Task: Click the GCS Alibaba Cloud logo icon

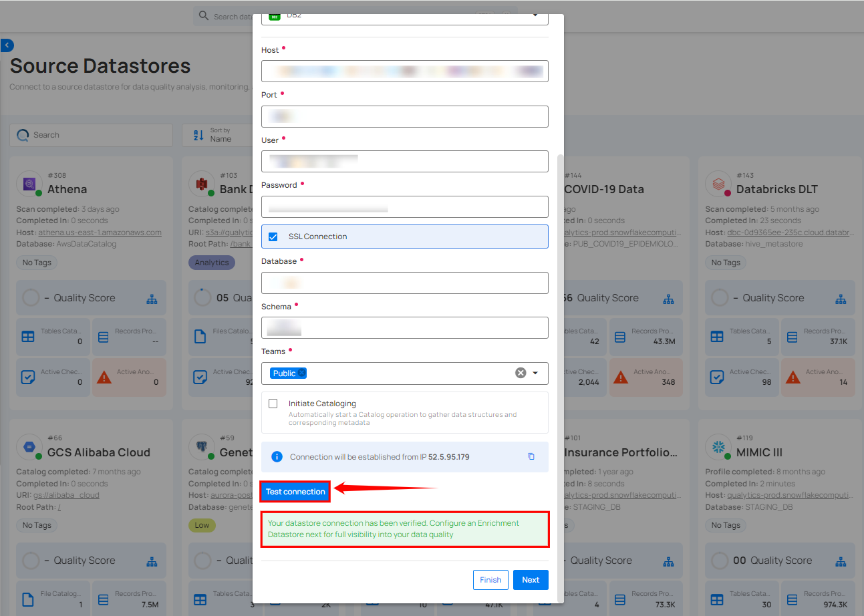Action: coord(29,446)
